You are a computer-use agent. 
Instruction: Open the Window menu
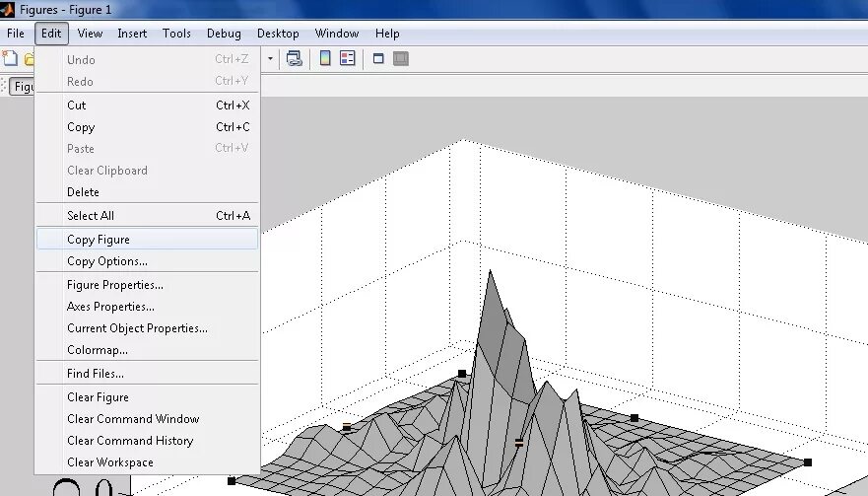[x=337, y=34]
